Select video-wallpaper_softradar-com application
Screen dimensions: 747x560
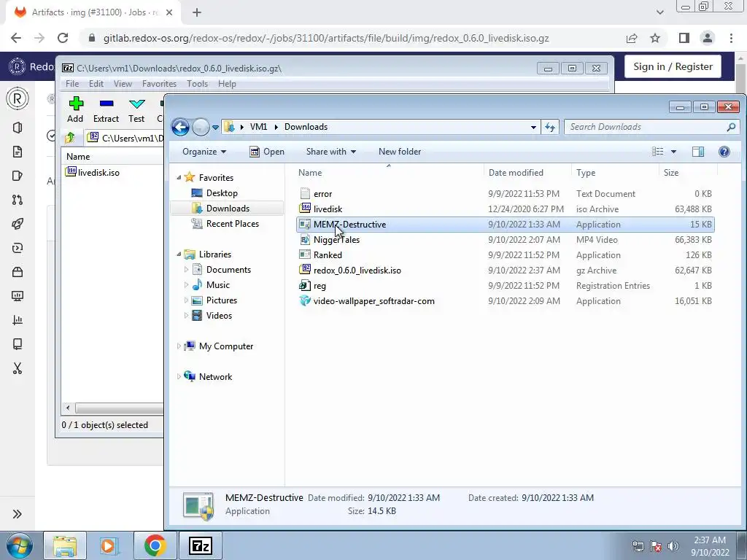click(x=505, y=301)
